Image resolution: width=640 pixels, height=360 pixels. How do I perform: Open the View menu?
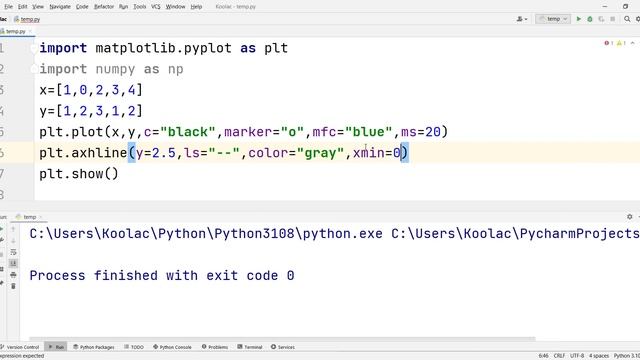[38, 7]
